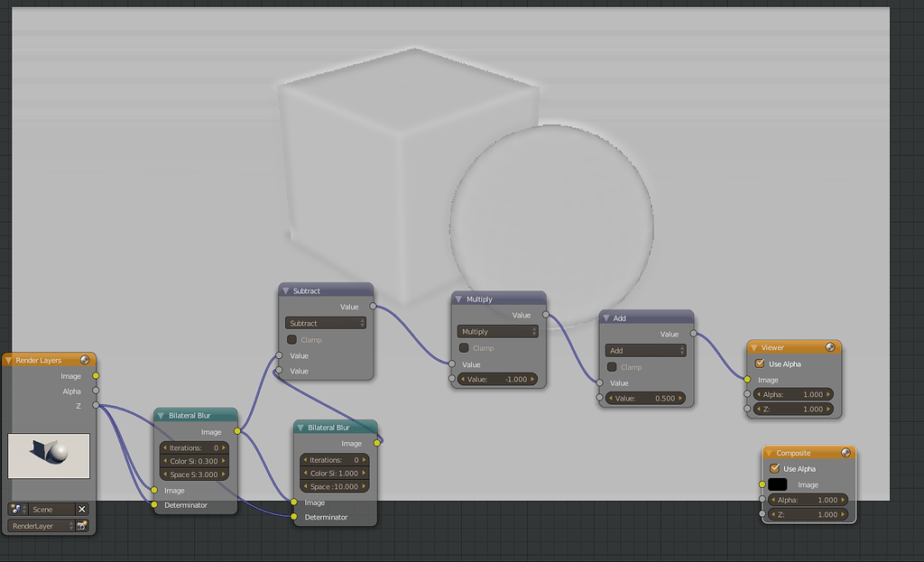The image size is (924, 562).
Task: Open the Add operation dropdown
Action: 646,351
